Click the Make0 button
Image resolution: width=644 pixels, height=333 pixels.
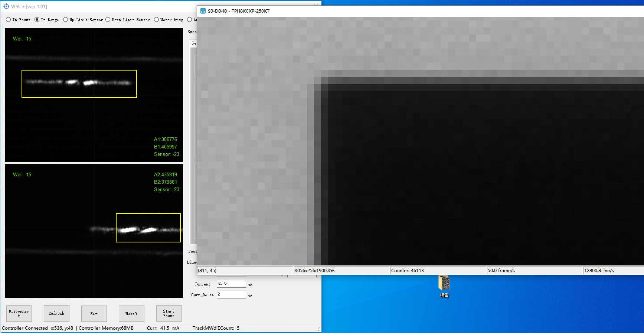(x=131, y=313)
